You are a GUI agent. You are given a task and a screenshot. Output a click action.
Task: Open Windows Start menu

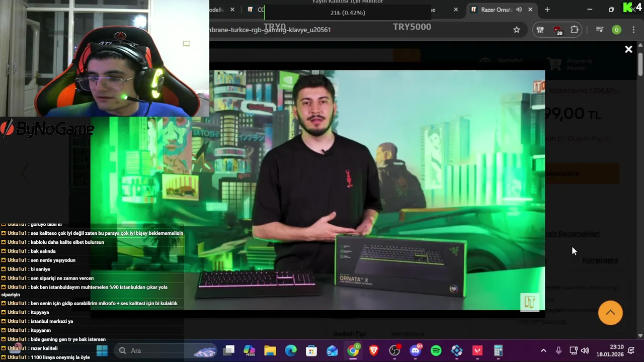[102, 350]
